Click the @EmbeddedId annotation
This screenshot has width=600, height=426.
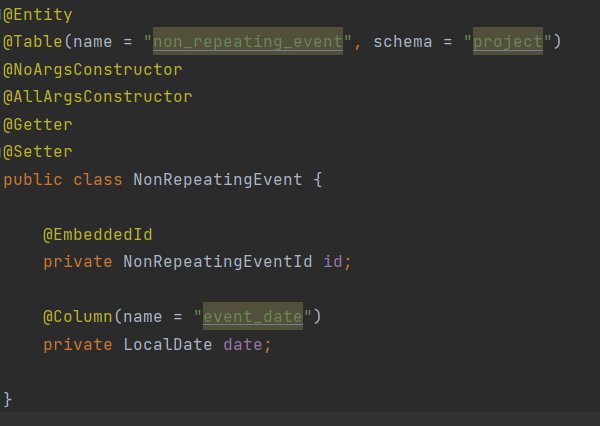97,235
